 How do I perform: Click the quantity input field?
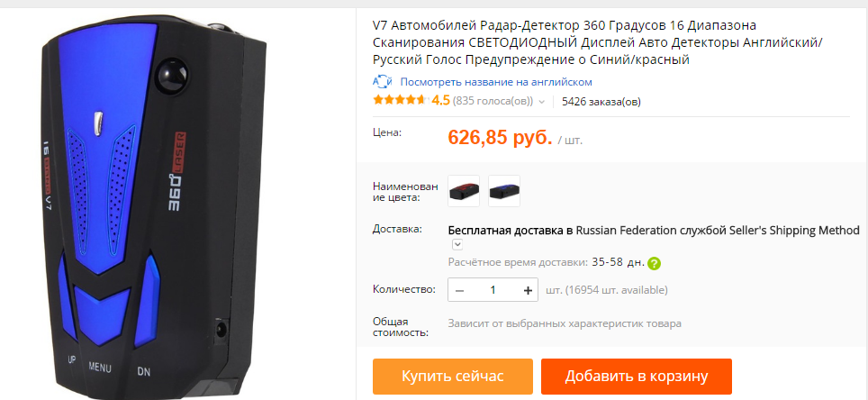tap(493, 290)
